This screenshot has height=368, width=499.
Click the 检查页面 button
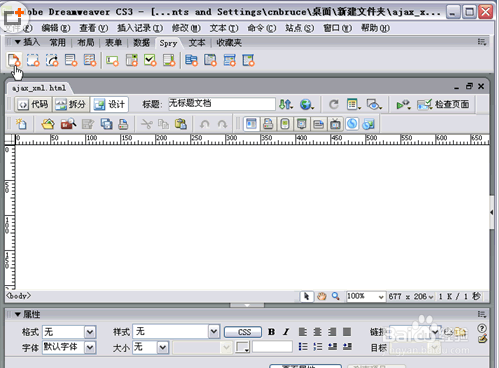pos(444,105)
